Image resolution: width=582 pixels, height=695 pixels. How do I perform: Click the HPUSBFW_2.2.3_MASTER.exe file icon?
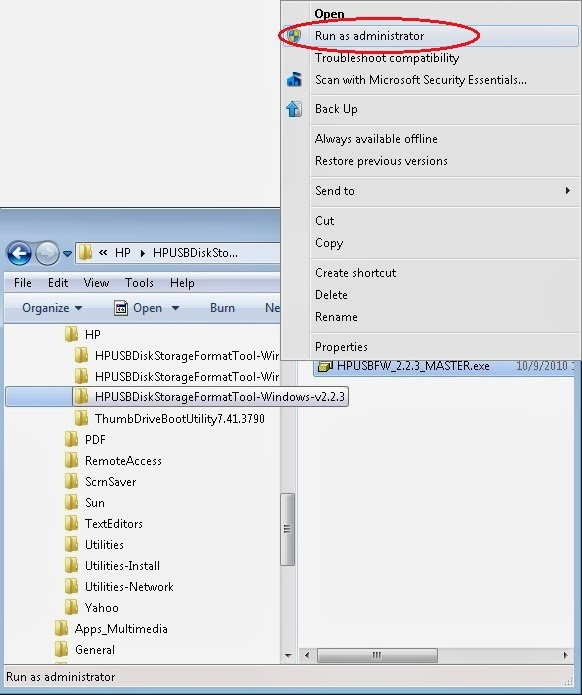[326, 366]
